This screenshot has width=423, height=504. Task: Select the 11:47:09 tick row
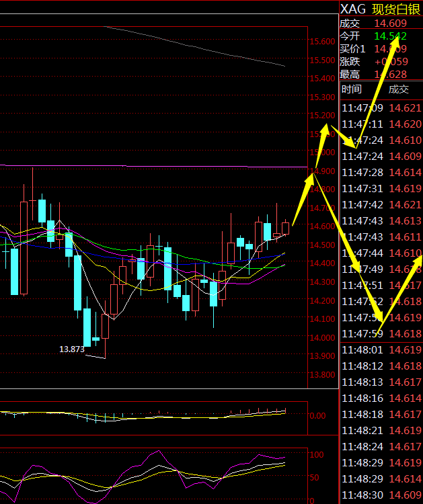[x=381, y=108]
